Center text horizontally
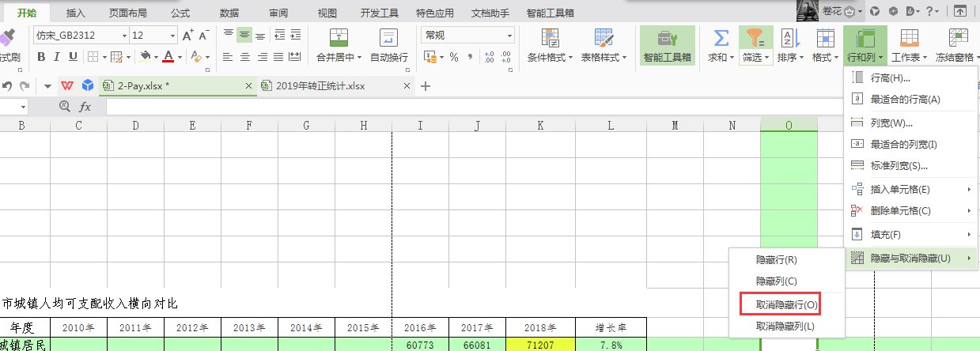Image resolution: width=980 pixels, height=351 pixels. coord(245,57)
